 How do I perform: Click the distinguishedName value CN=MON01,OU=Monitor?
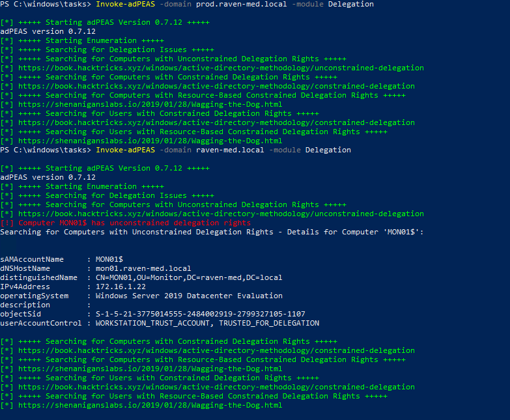[189, 277]
